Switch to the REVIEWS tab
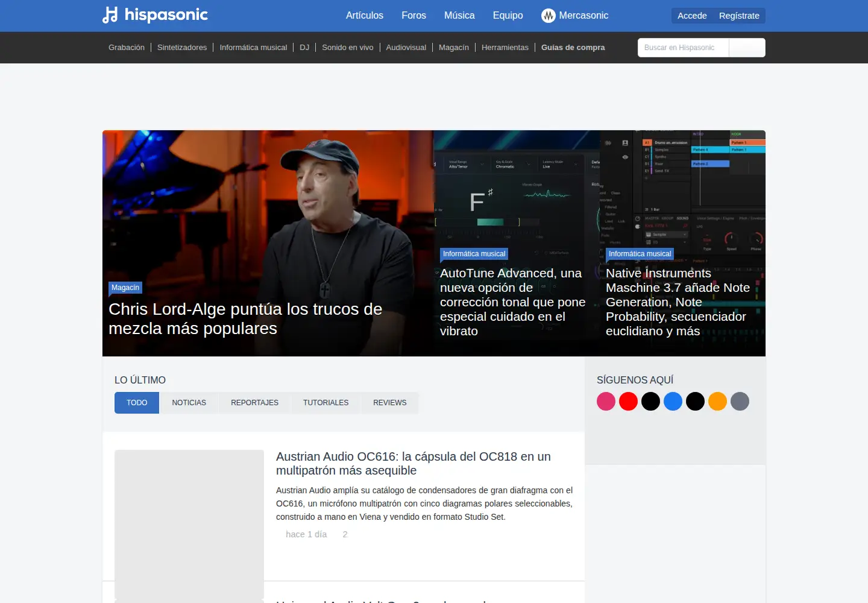Image resolution: width=868 pixels, height=603 pixels. pyautogui.click(x=390, y=403)
